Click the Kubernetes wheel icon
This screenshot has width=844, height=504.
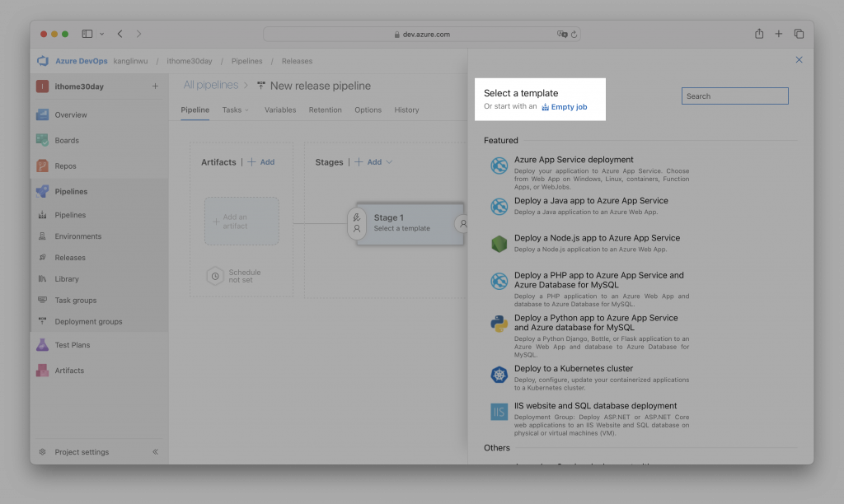coord(499,375)
